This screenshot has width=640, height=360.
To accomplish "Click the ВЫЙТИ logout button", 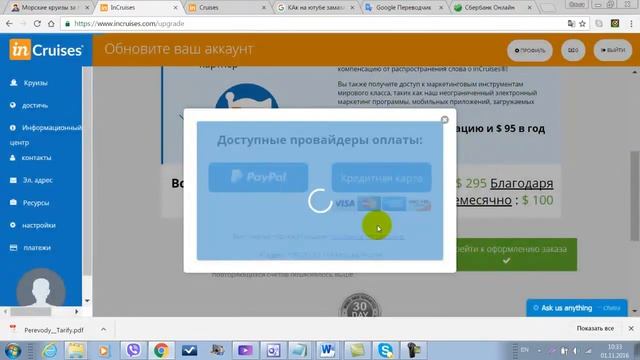I will pyautogui.click(x=613, y=50).
